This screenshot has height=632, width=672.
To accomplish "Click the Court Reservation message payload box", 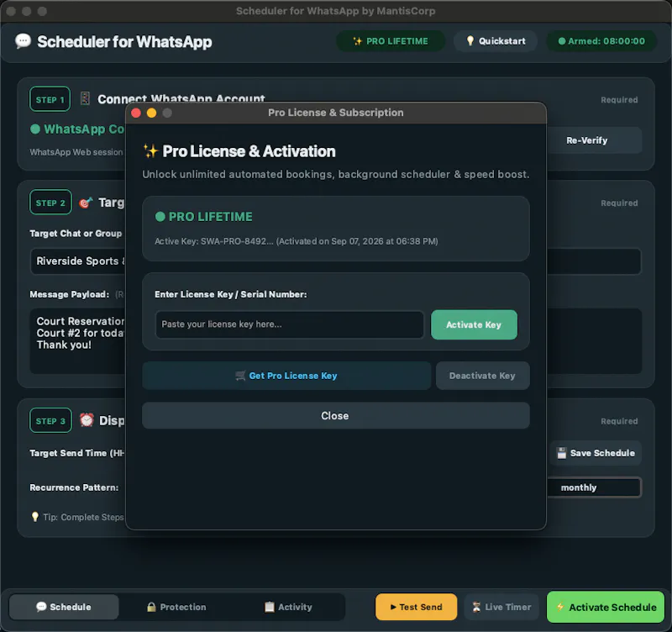I will click(x=77, y=341).
